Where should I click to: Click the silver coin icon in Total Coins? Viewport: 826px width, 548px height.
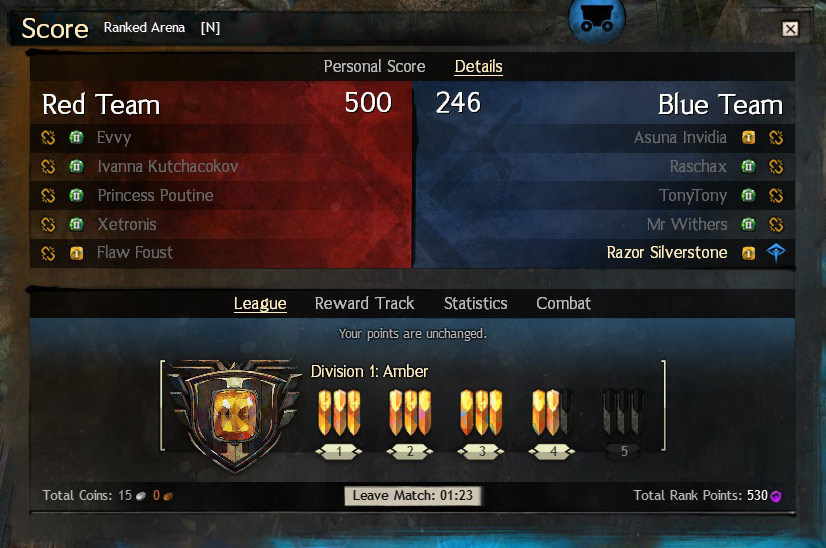(141, 496)
